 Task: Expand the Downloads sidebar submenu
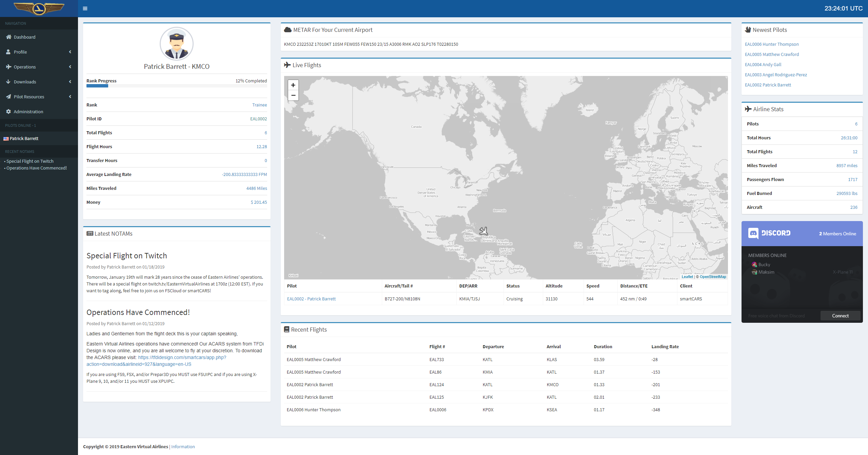click(70, 82)
